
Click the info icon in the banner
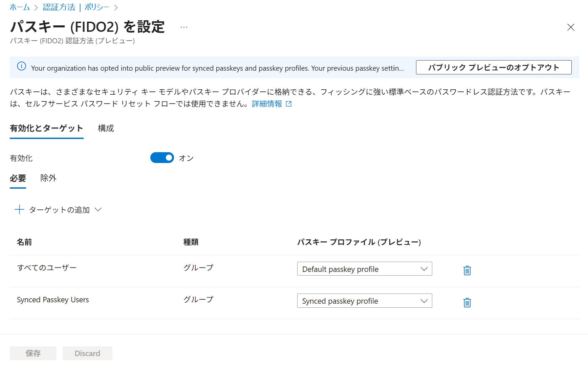[22, 66]
